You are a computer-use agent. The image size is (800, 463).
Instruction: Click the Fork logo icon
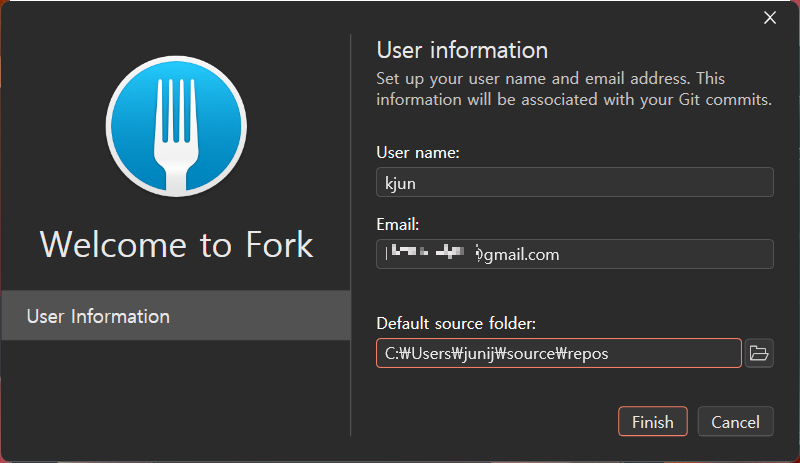[x=176, y=126]
